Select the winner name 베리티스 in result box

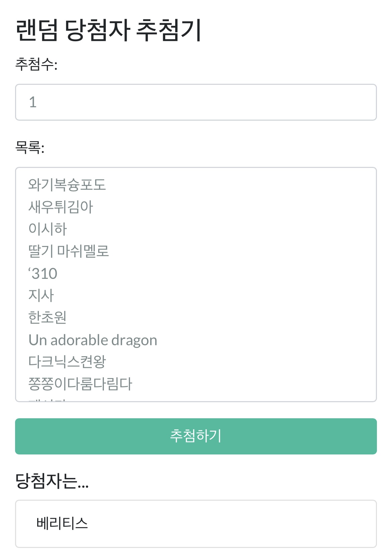click(62, 523)
